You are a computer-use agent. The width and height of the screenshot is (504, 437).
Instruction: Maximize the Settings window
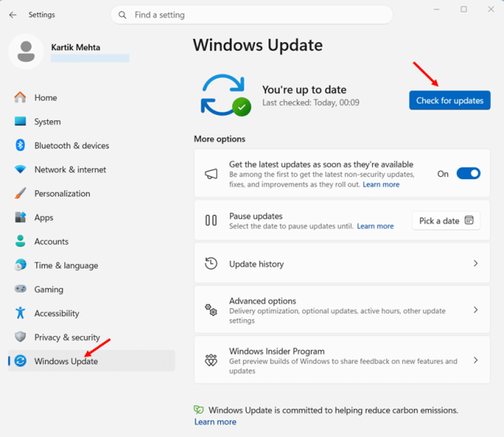pyautogui.click(x=464, y=9)
